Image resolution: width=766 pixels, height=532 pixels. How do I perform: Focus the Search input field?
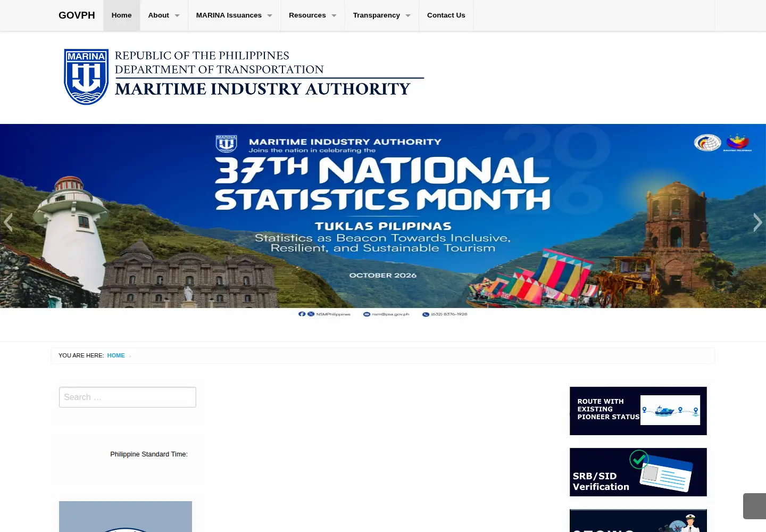click(128, 397)
